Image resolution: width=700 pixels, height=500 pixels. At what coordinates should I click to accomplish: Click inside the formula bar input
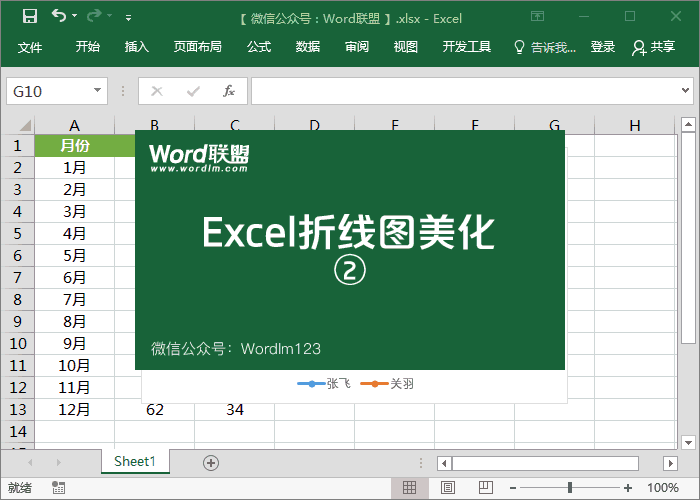click(464, 91)
